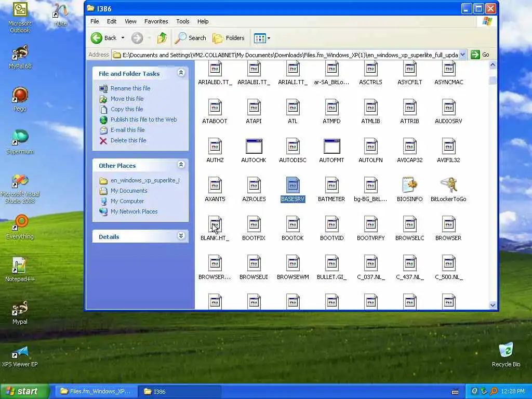Open the Edit menu
Image resolution: width=532 pixels, height=399 pixels.
point(112,21)
